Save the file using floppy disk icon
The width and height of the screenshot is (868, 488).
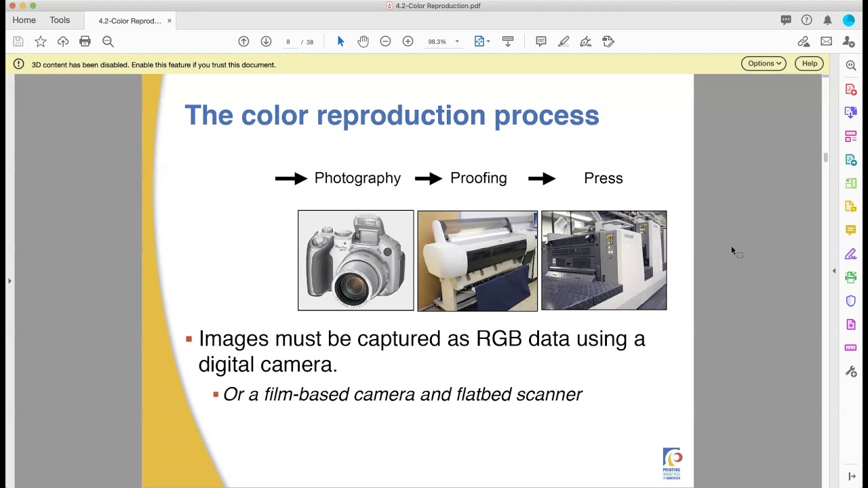click(x=18, y=41)
